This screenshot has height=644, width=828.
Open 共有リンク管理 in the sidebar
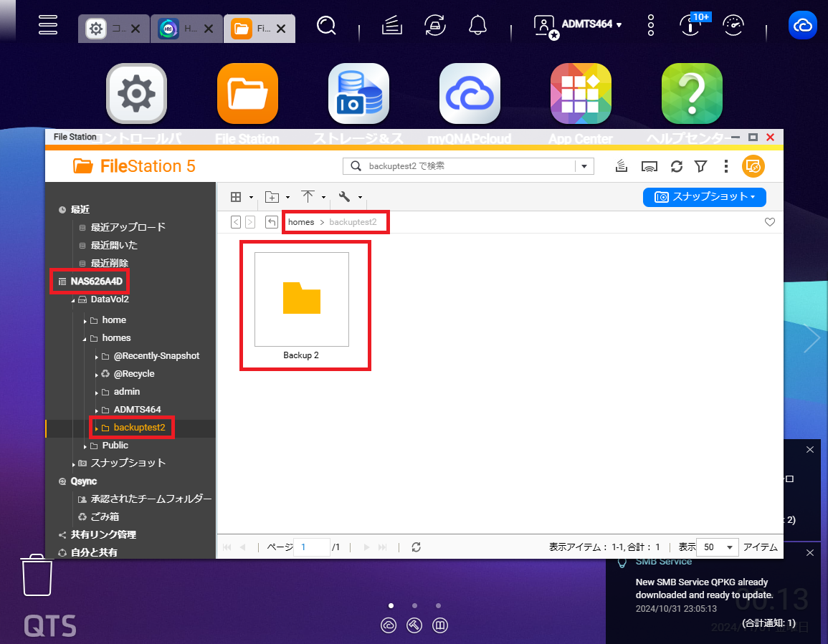pyautogui.click(x=103, y=534)
